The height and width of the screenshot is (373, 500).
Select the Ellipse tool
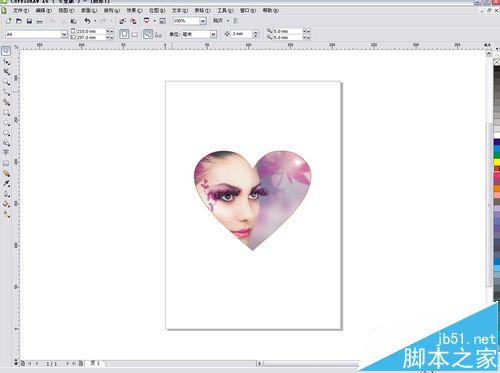[x=6, y=123]
